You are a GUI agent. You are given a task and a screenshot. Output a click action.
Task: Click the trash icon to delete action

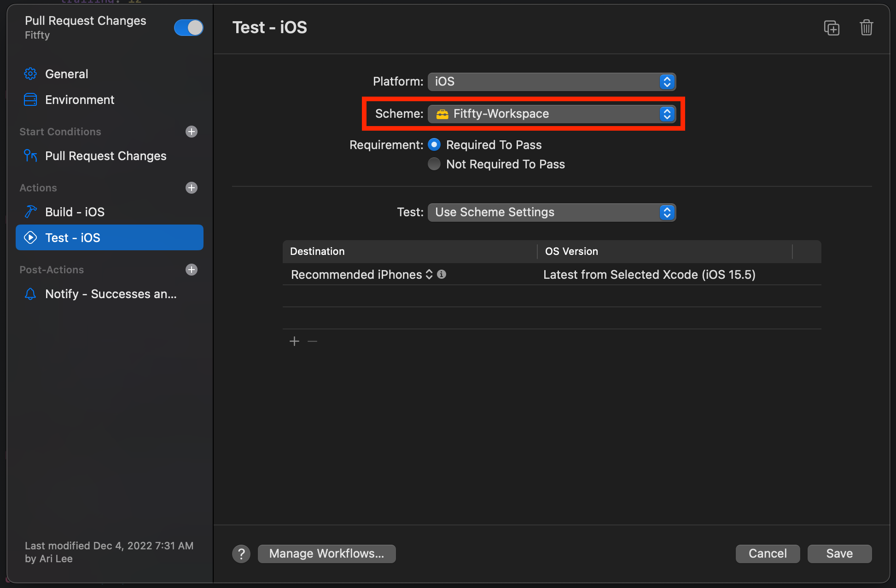[866, 28]
